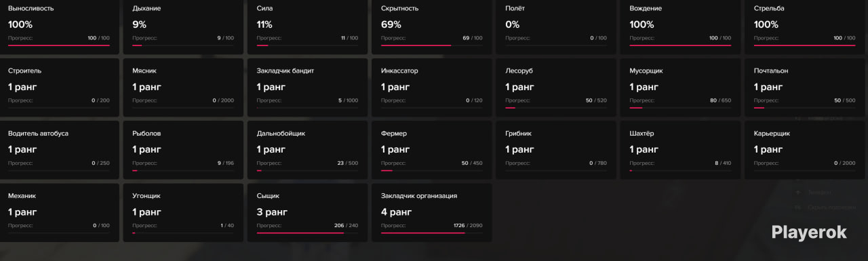Select the Строитель job card

tap(59, 87)
